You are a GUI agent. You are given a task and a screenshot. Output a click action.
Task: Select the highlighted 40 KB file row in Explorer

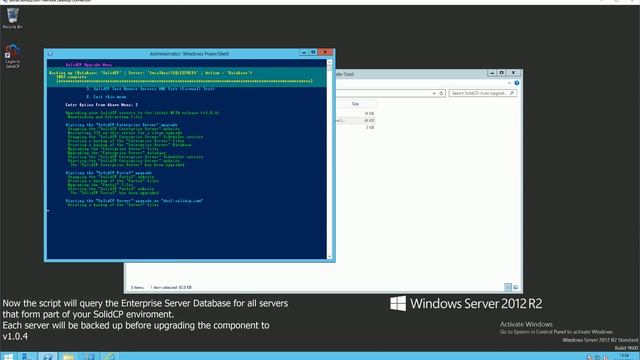(355, 120)
